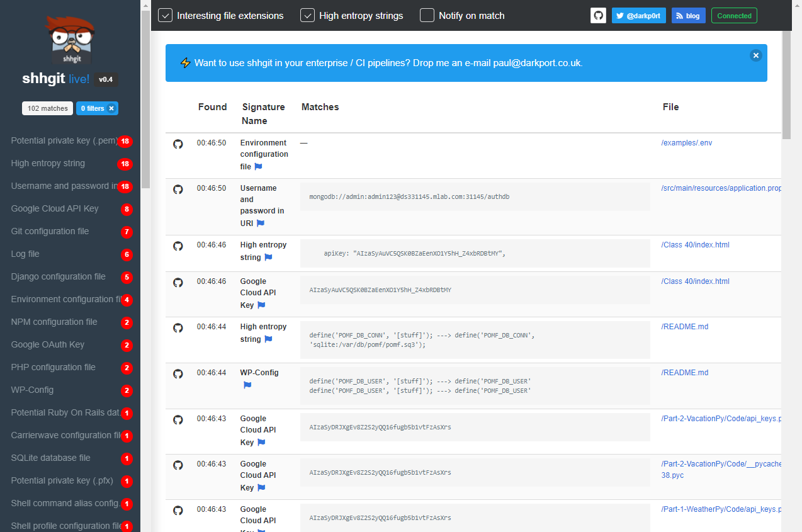The width and height of the screenshot is (802, 532).
Task: Open the /examples/.env file link
Action: (x=687, y=143)
